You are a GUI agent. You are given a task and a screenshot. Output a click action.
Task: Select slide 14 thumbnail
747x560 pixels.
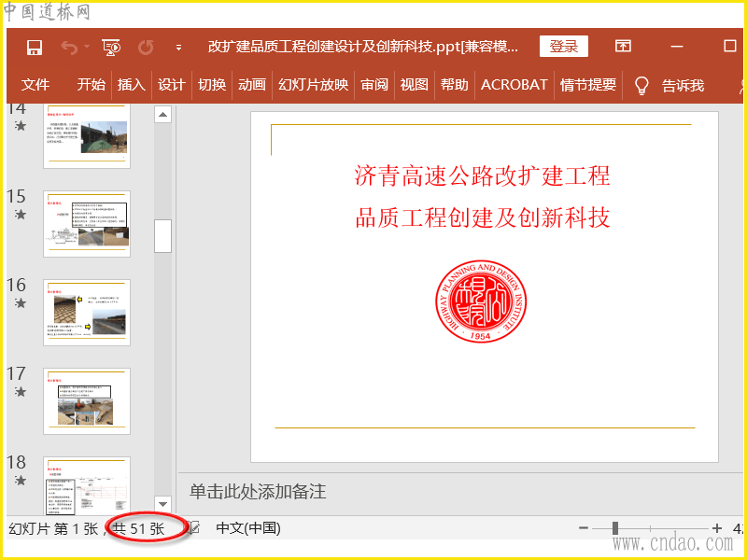tap(87, 135)
